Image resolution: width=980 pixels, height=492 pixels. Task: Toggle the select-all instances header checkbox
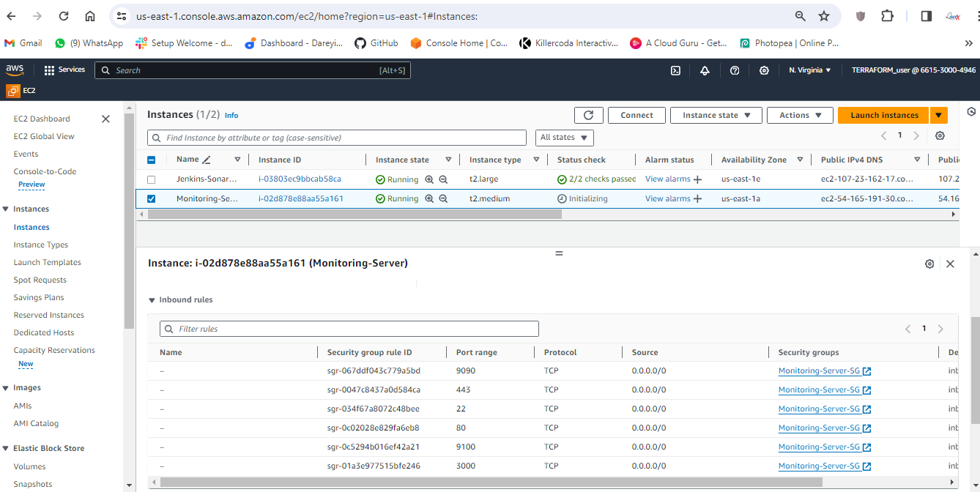pos(152,160)
